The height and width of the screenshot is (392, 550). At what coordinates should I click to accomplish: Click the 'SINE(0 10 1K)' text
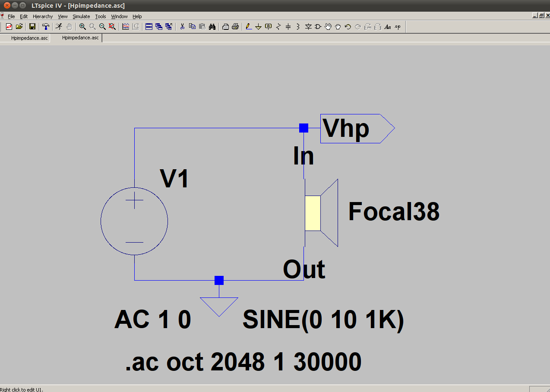coord(323,321)
